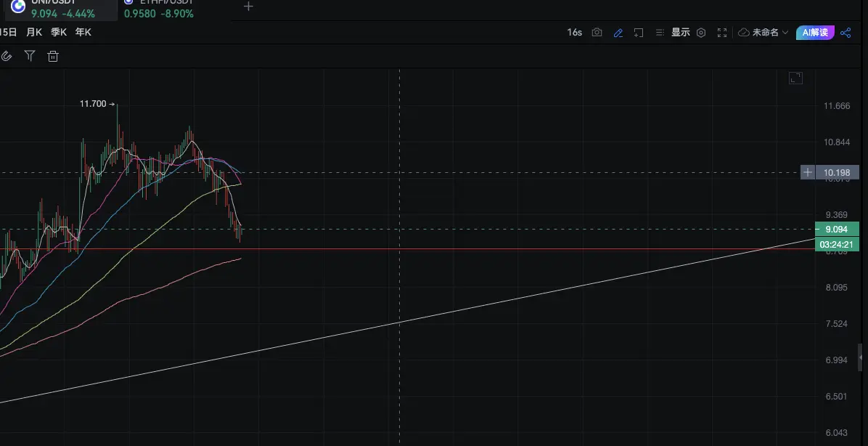Open the drawing filter funnel icon
Image resolution: width=868 pixels, height=446 pixels.
(30, 56)
